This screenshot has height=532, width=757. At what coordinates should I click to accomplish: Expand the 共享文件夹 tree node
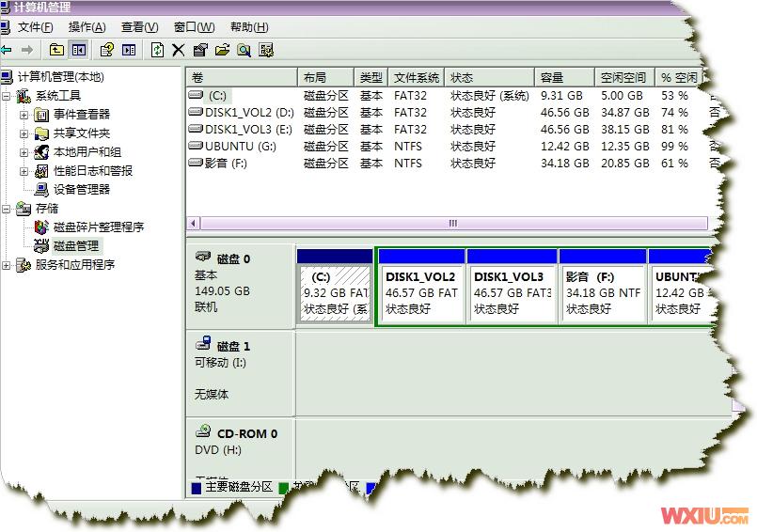click(24, 133)
